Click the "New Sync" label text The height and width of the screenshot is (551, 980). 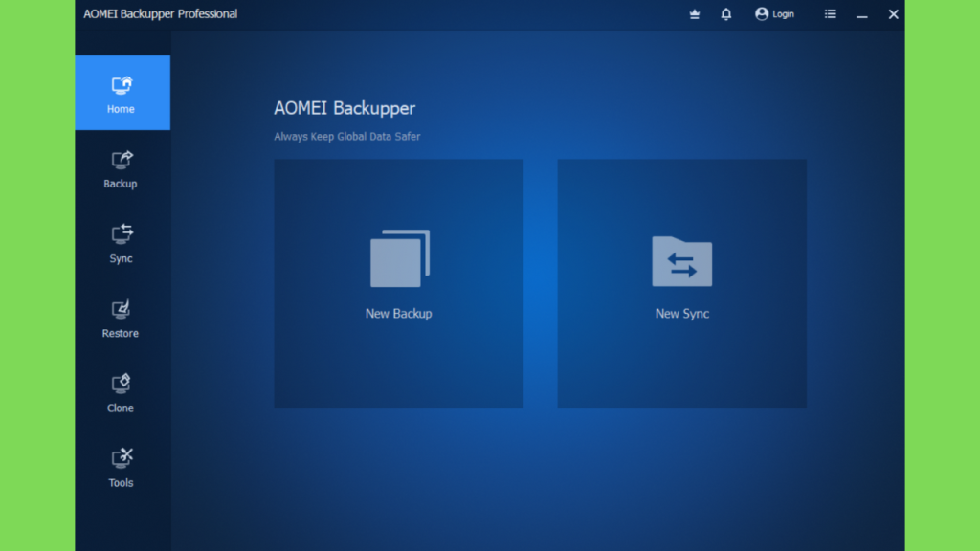tap(681, 314)
